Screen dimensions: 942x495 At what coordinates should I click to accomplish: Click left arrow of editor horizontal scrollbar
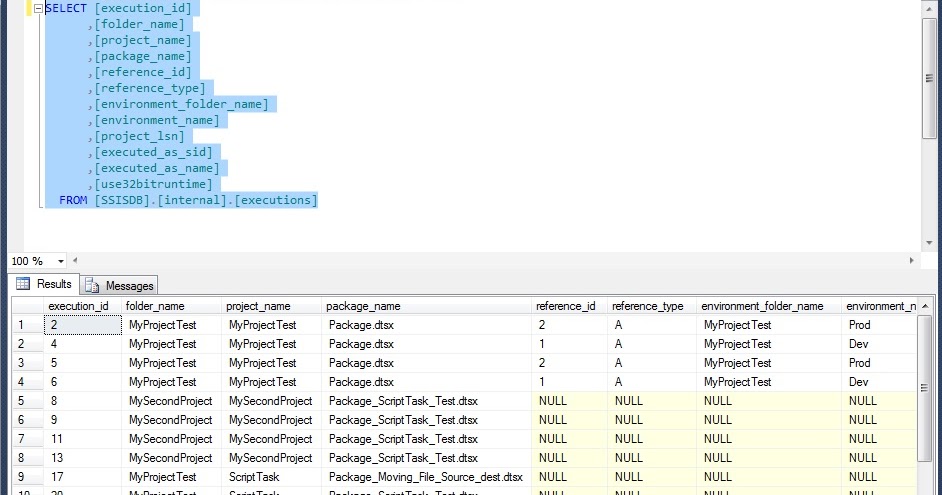75,261
